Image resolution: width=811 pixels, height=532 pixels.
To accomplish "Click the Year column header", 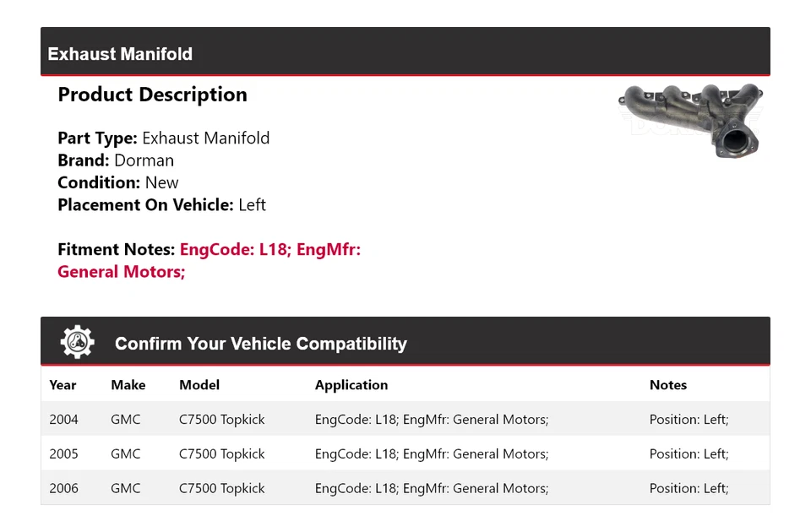I will tap(63, 385).
